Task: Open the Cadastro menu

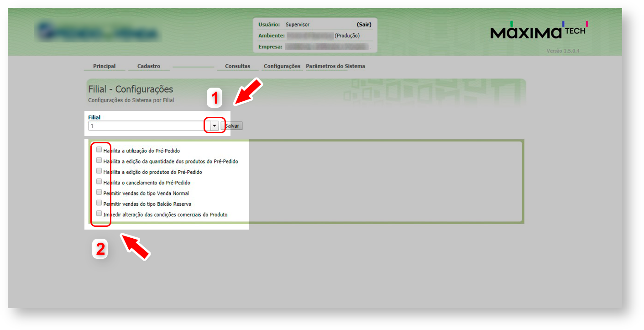Action: [149, 66]
